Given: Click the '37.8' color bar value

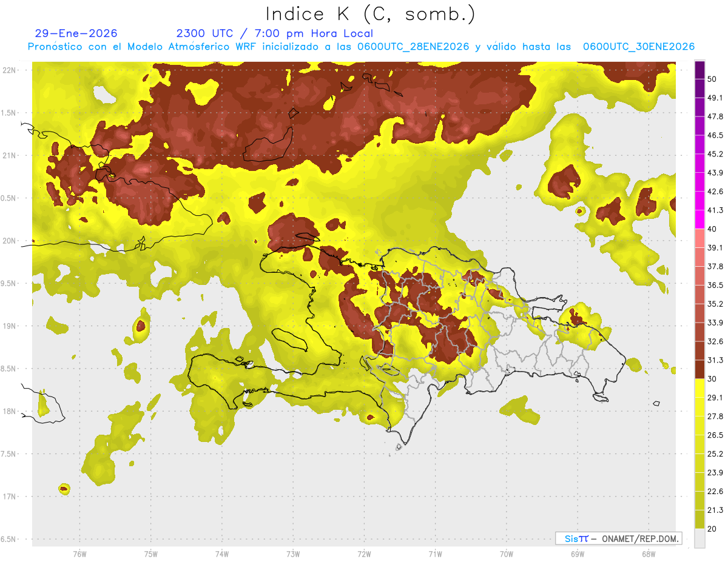Looking at the screenshot, I should pos(715,267).
